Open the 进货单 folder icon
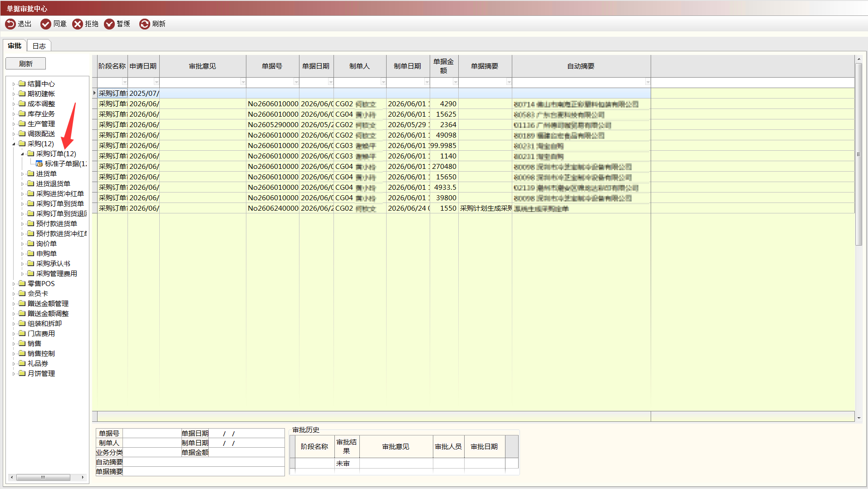Image resolution: width=868 pixels, height=489 pixels. click(x=31, y=173)
